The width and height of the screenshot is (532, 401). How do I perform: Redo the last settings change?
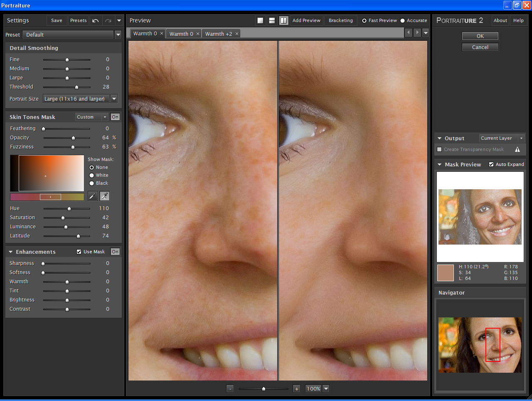pyautogui.click(x=107, y=20)
